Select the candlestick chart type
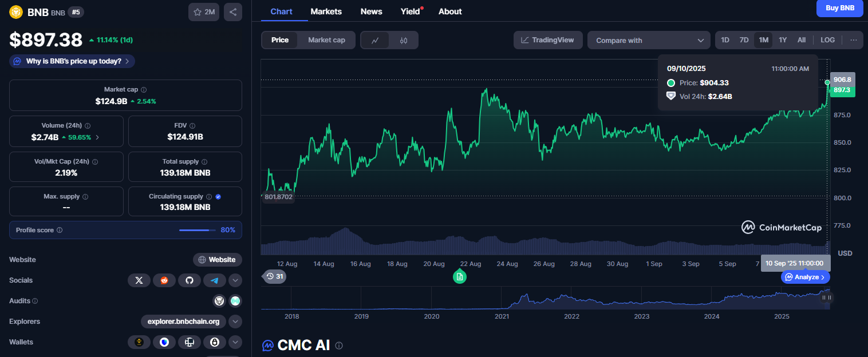This screenshot has width=868, height=357. click(404, 41)
